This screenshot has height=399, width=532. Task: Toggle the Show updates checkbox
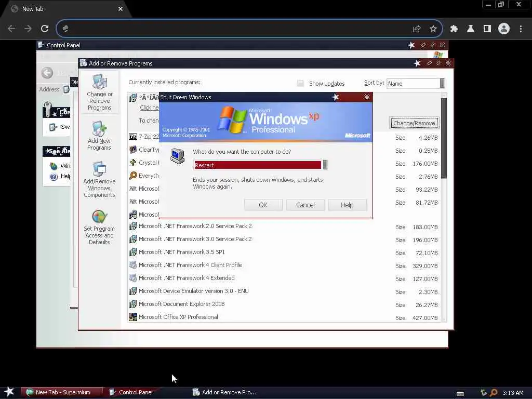[x=300, y=84]
